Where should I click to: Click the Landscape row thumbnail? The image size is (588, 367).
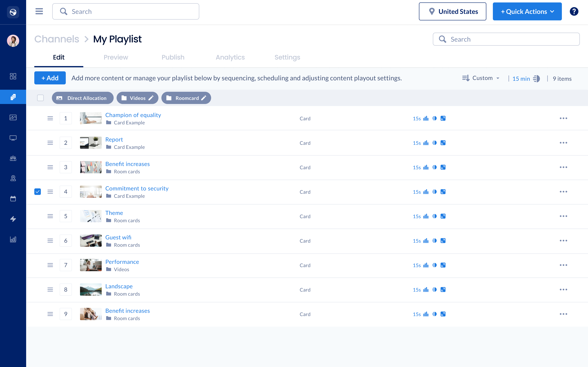[x=91, y=290]
